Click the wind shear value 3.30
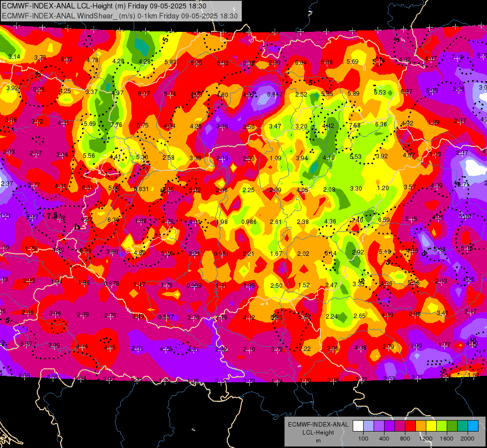The height and width of the screenshot is (448, 487). pyautogui.click(x=356, y=189)
